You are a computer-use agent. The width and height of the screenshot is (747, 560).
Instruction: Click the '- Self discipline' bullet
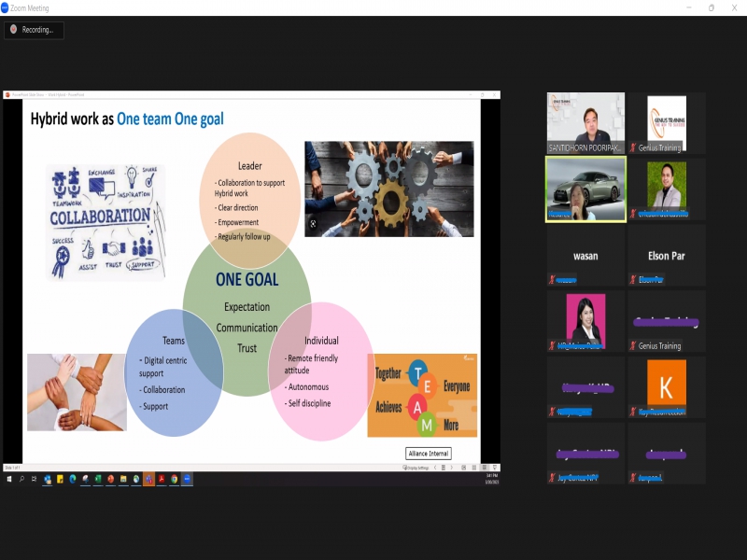[x=307, y=403]
